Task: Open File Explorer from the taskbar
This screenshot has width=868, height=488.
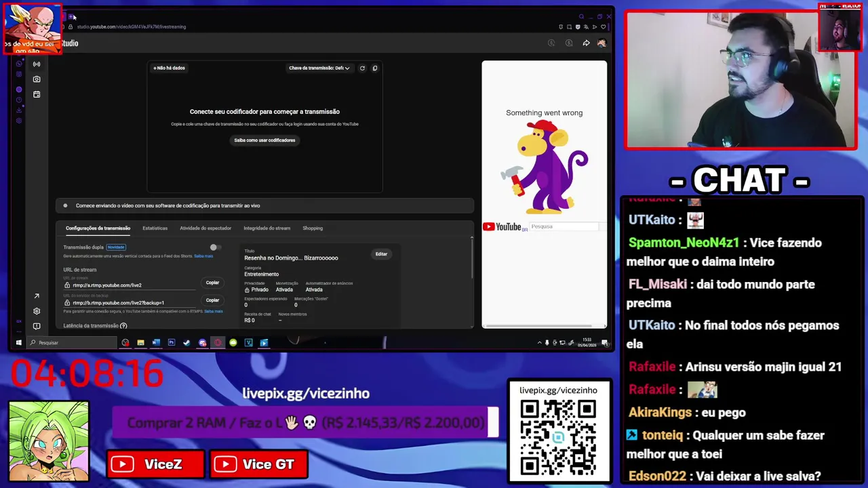Action: click(140, 343)
